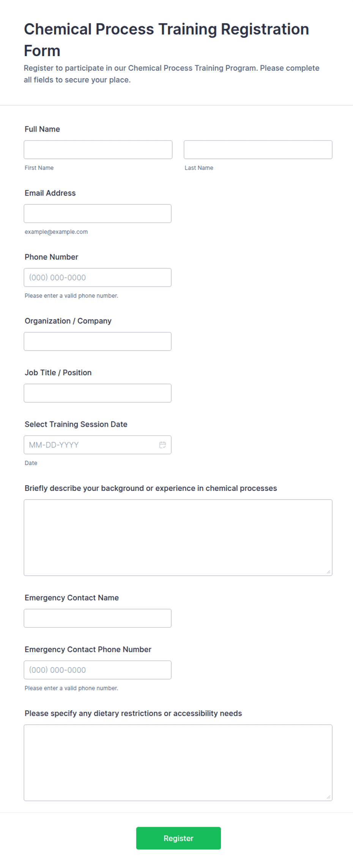Click the Emergency Contact Name label
This screenshot has width=353, height=868.
pyautogui.click(x=72, y=598)
